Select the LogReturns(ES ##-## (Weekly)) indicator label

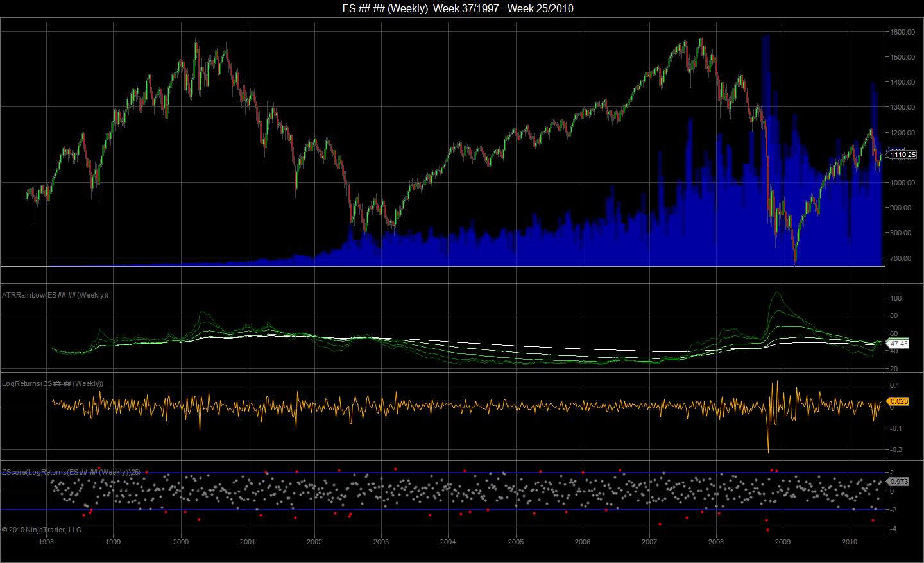[53, 383]
